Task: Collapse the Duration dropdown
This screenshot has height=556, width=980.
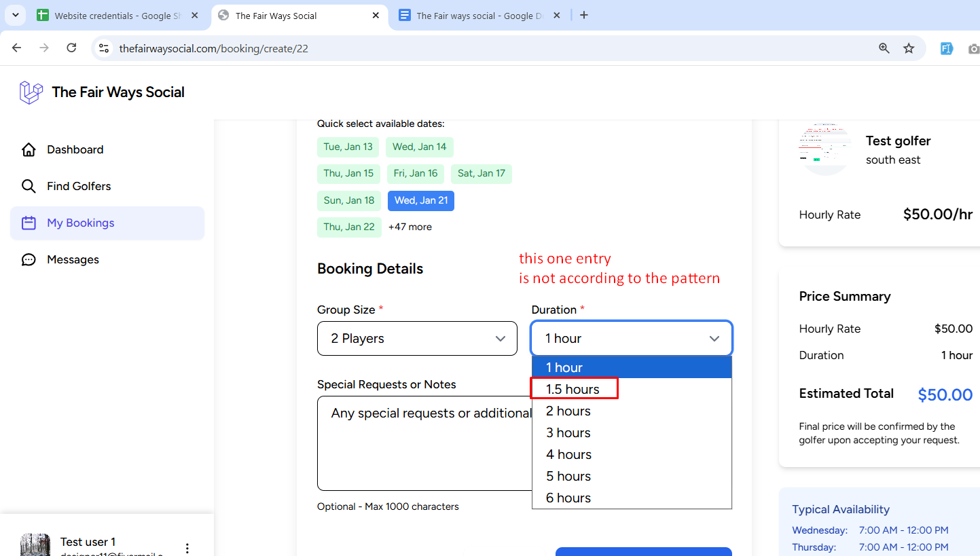Action: click(631, 338)
